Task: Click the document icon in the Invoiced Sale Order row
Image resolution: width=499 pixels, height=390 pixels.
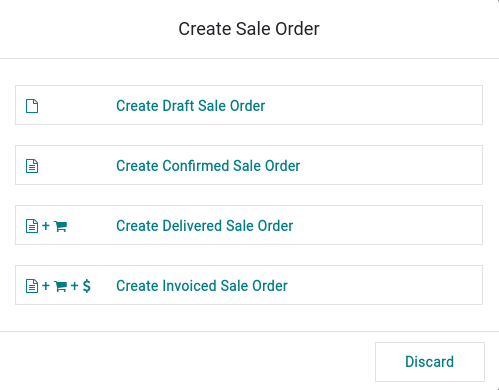Action: (32, 286)
